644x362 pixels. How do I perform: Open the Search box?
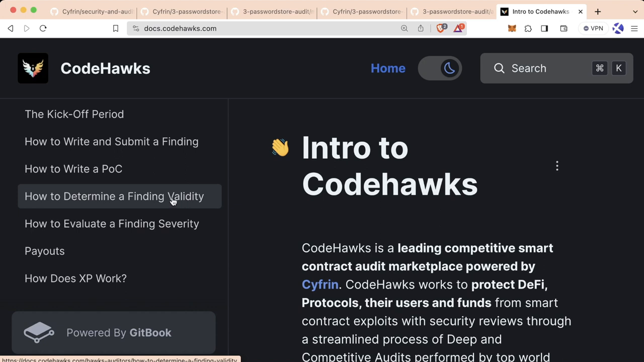[x=556, y=68]
